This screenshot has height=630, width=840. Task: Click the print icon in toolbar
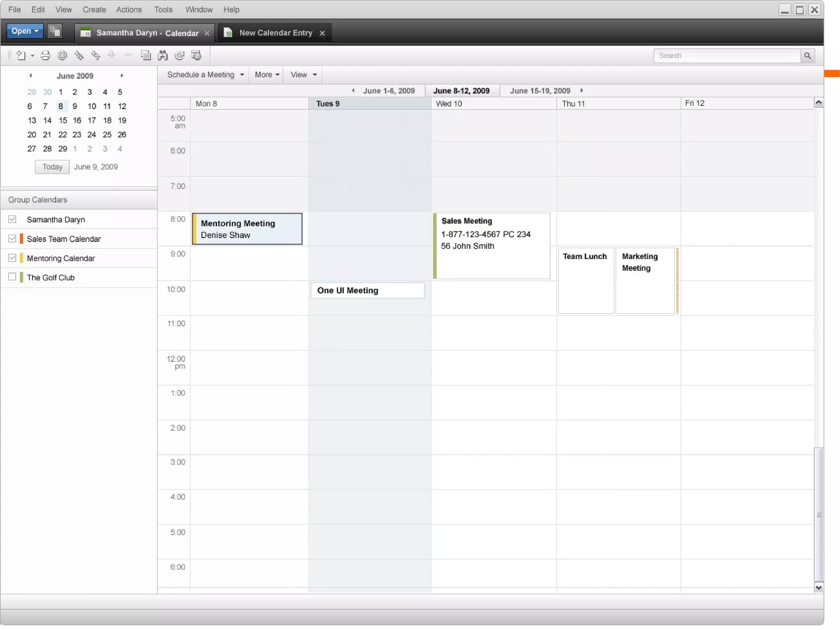pyautogui.click(x=45, y=55)
